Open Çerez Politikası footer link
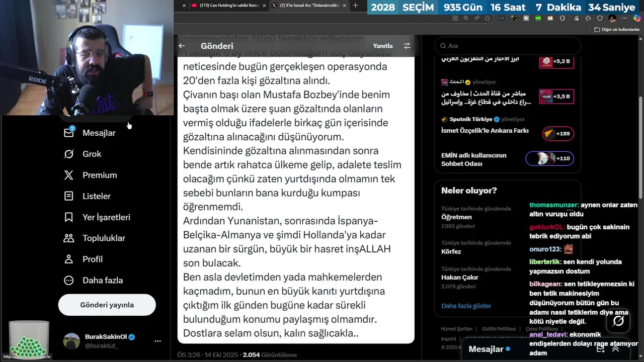The image size is (644, 362). click(542, 329)
